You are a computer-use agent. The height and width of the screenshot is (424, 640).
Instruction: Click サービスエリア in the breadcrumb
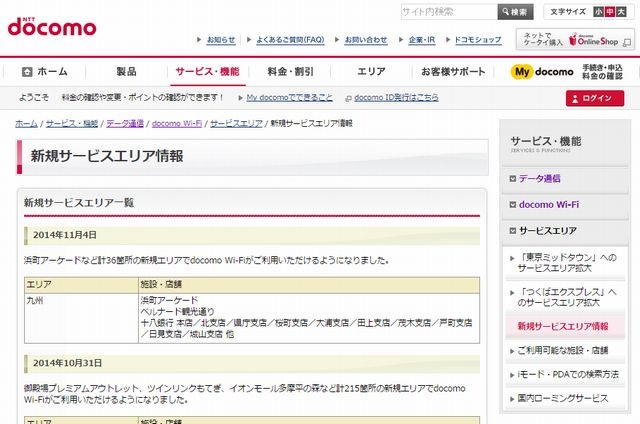pyautogui.click(x=236, y=124)
